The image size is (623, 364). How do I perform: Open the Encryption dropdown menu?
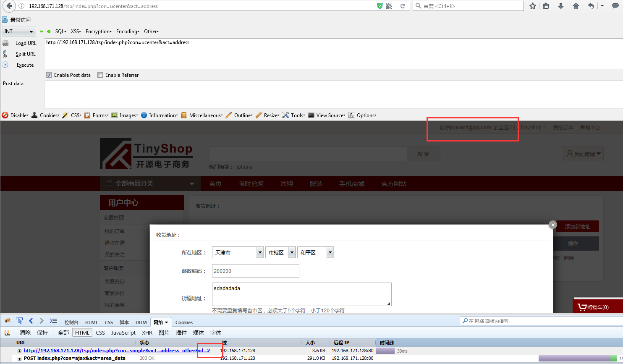pyautogui.click(x=99, y=31)
